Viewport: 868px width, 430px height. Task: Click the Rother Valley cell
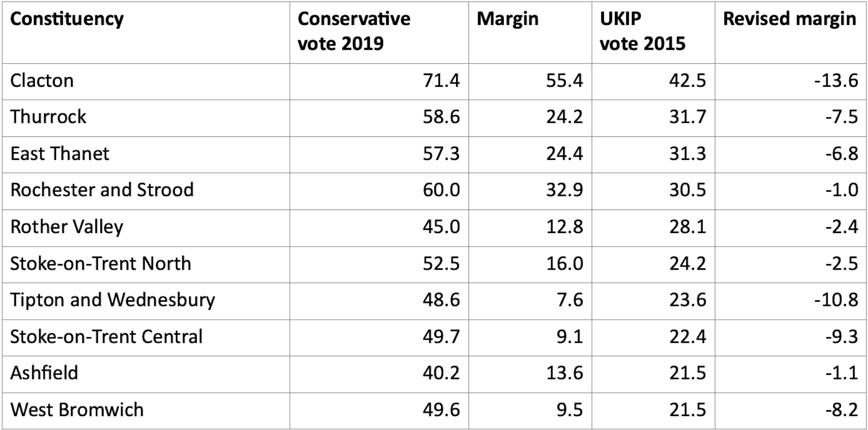coord(67,227)
